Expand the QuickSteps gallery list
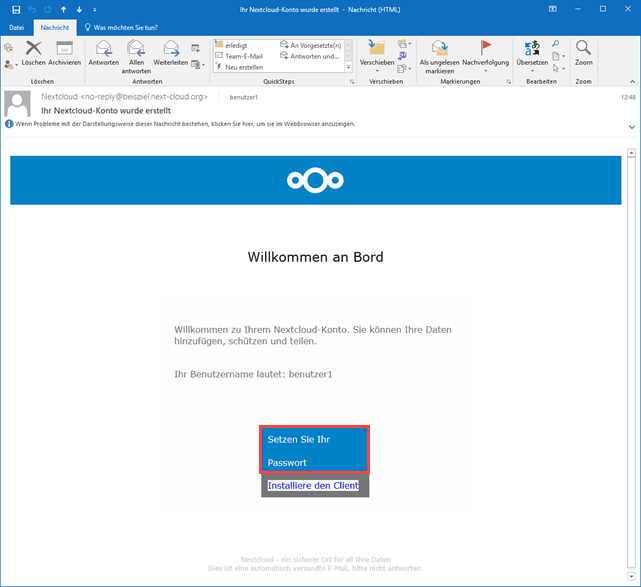 [x=349, y=67]
